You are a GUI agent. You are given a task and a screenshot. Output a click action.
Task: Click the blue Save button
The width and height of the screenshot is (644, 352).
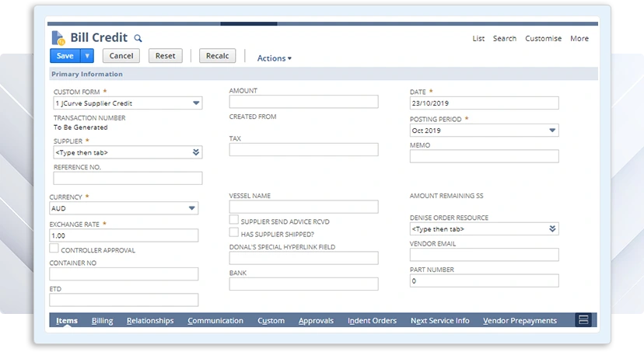(65, 56)
